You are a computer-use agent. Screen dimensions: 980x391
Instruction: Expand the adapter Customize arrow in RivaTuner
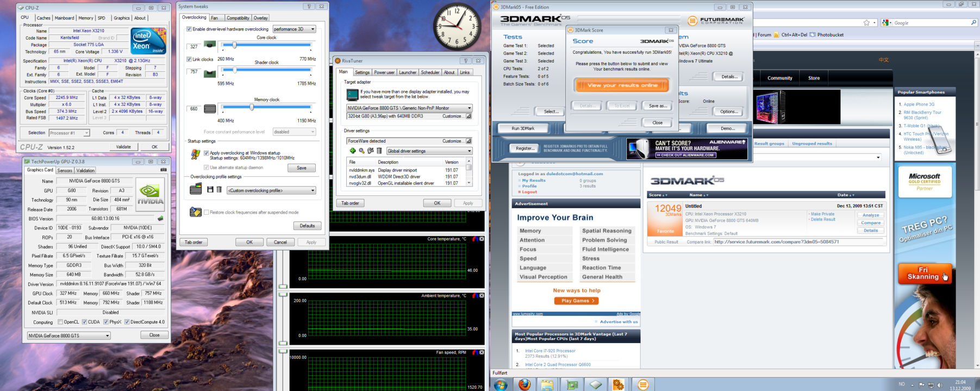click(x=469, y=116)
